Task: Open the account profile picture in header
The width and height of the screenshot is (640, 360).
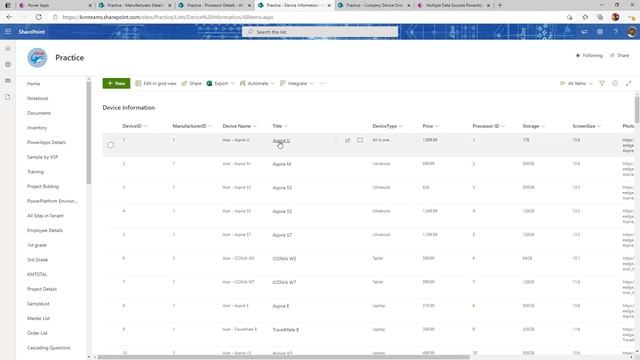Action: 631,31
